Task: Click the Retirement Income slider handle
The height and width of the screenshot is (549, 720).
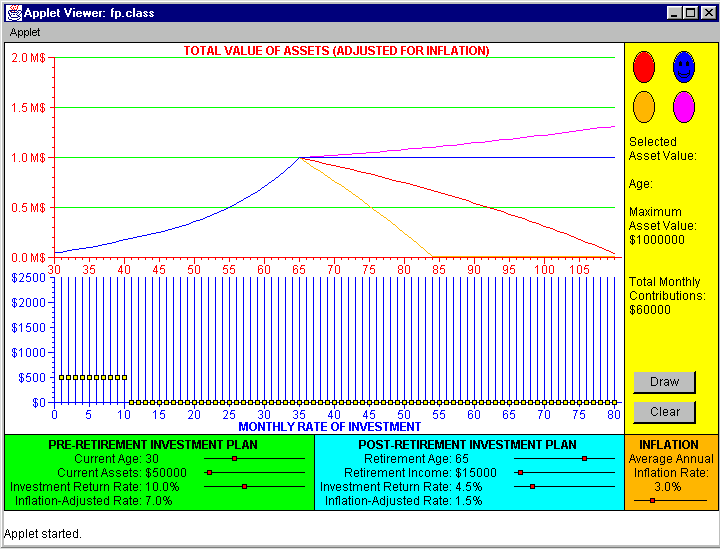Action: tap(520, 472)
